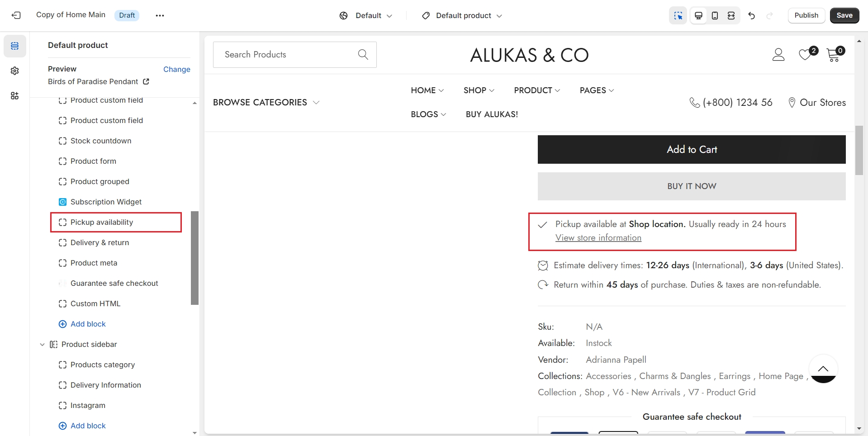
Task: Switch to mobile preview view
Action: pyautogui.click(x=715, y=15)
